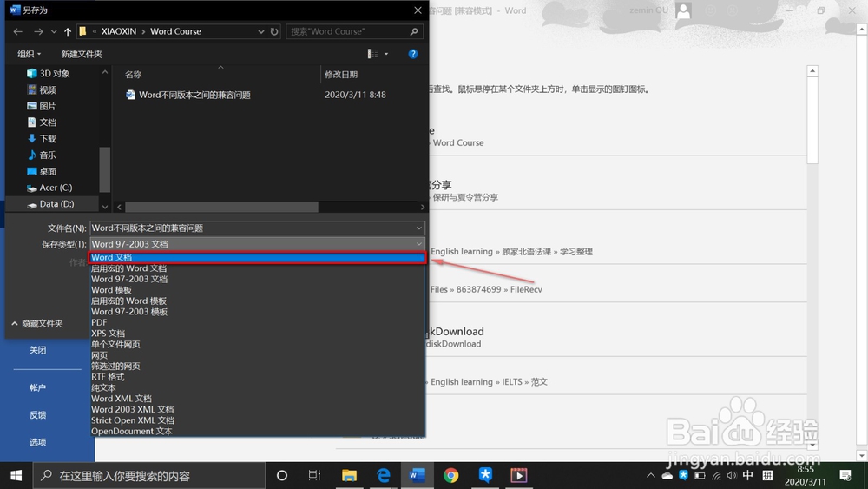Image resolution: width=868 pixels, height=489 pixels.
Task: Open recent locations chevron beside the forward arrow
Action: pyautogui.click(x=54, y=31)
